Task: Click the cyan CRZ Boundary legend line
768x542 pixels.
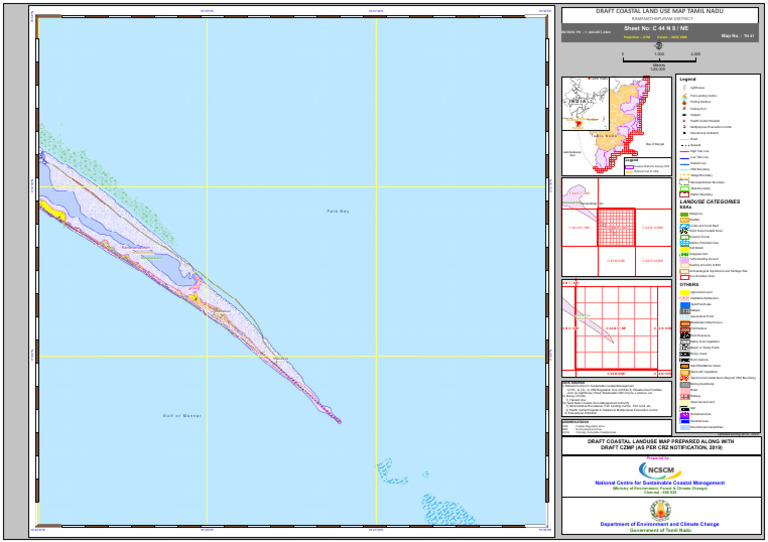Action: (684, 169)
